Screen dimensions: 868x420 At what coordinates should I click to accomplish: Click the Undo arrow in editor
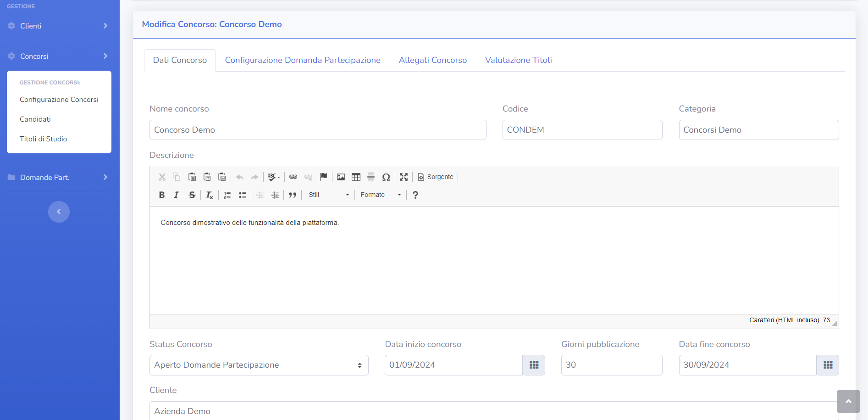click(239, 177)
